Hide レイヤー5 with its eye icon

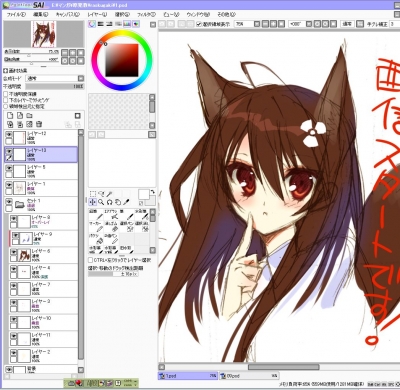click(x=9, y=168)
